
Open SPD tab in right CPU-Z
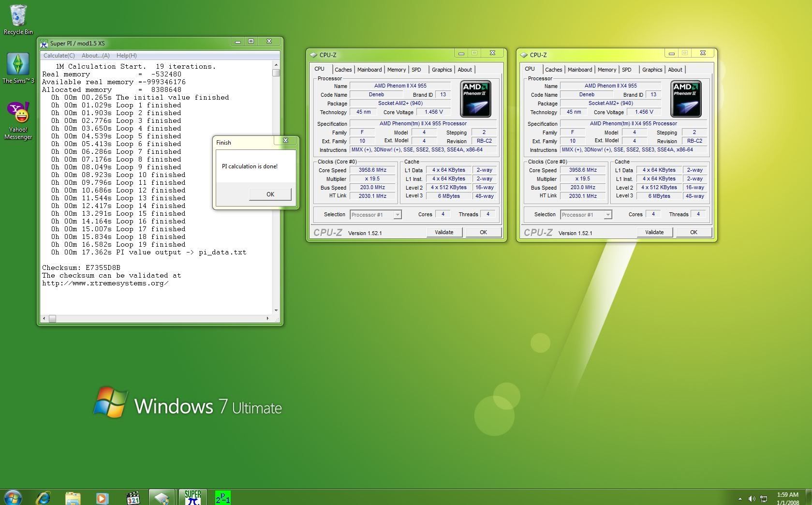tap(627, 70)
